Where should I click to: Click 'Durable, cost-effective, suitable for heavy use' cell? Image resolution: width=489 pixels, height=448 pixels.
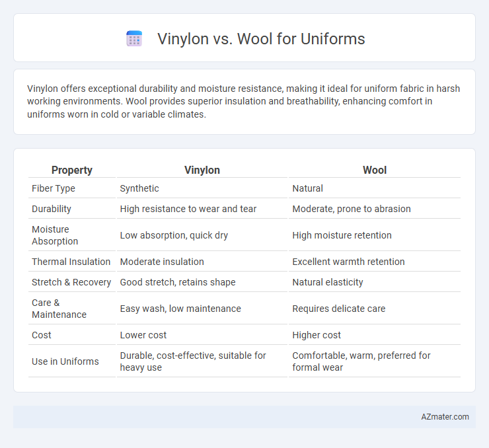pyautogui.click(x=193, y=361)
